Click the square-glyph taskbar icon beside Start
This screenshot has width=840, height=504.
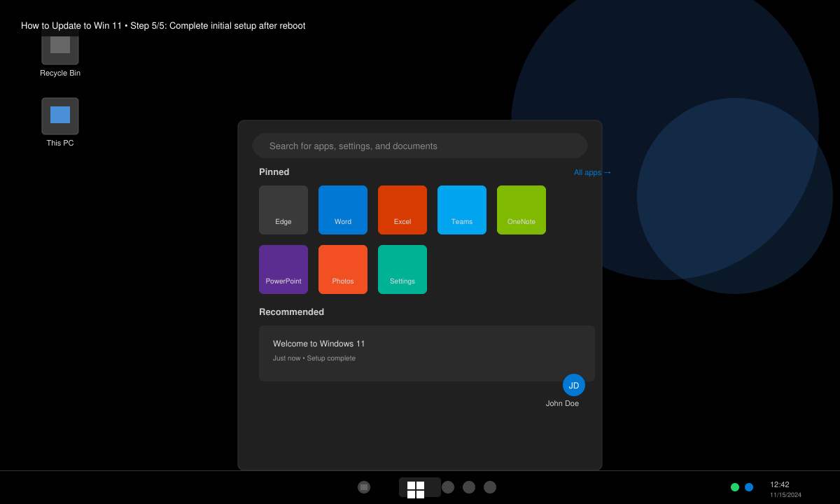pos(364,487)
